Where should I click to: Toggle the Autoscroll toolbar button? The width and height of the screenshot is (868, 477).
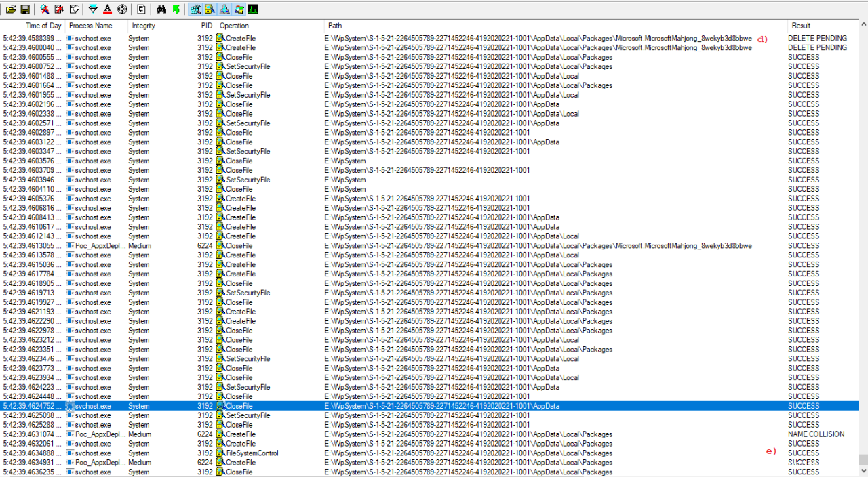(58, 9)
